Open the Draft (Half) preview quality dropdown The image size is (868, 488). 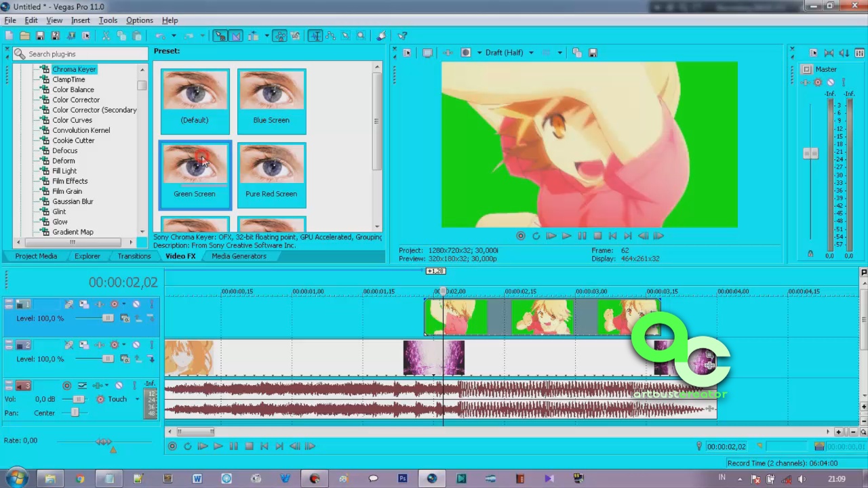click(531, 53)
